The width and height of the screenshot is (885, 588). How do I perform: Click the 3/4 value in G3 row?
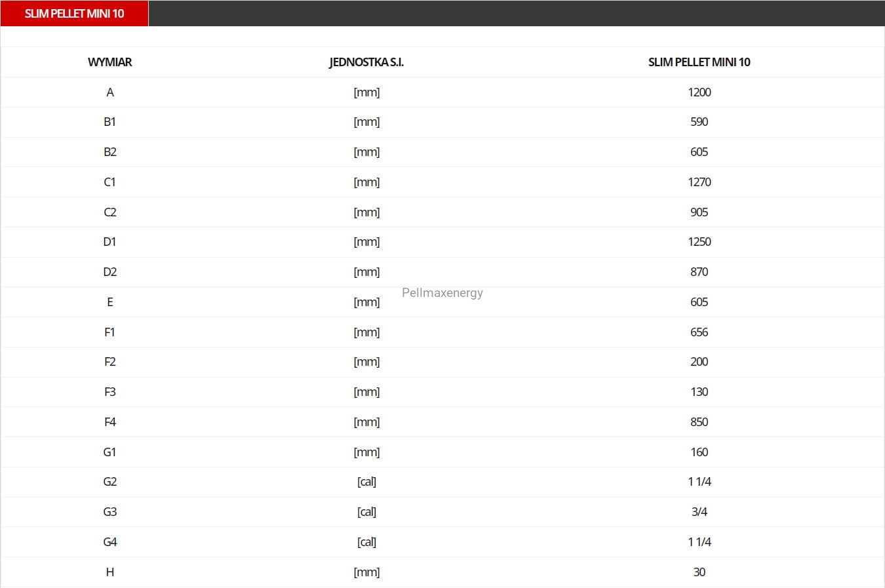pyautogui.click(x=699, y=512)
